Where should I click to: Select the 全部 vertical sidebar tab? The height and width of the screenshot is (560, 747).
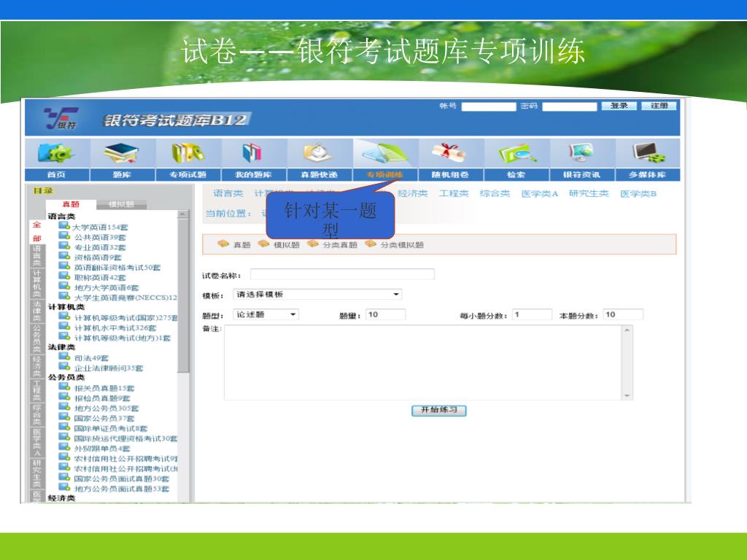coord(36,231)
